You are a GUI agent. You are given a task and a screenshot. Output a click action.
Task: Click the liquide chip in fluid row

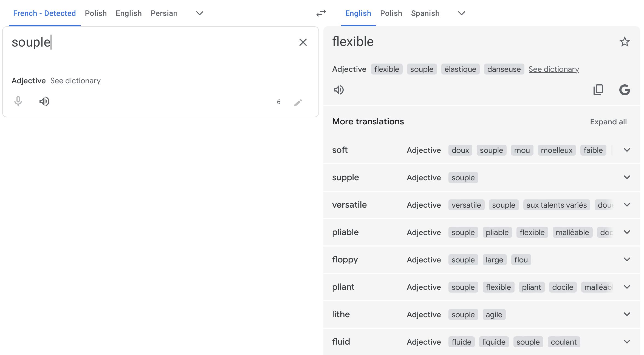point(494,342)
